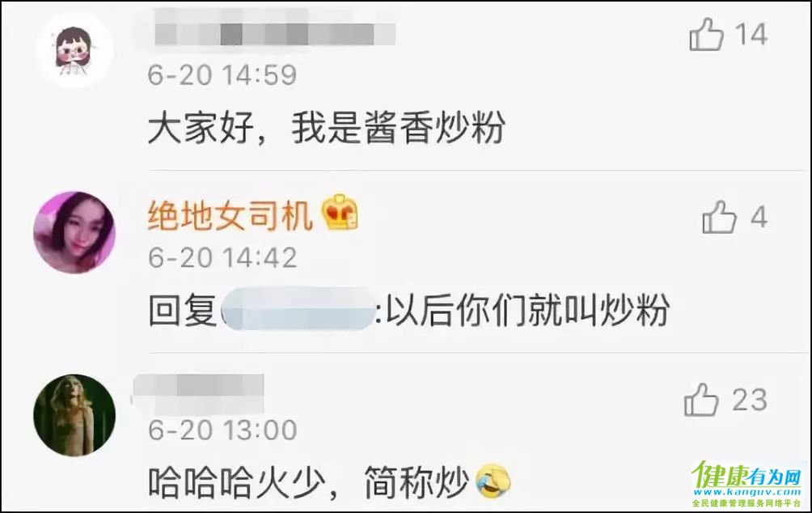Click the blurred reply-to username
The height and width of the screenshot is (513, 812).
click(298, 310)
